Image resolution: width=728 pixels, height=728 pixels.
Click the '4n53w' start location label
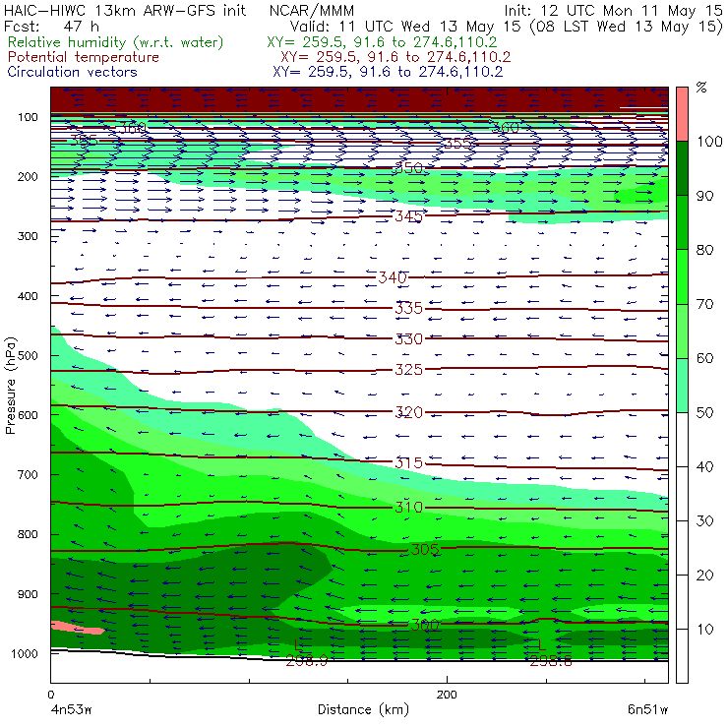point(72,709)
